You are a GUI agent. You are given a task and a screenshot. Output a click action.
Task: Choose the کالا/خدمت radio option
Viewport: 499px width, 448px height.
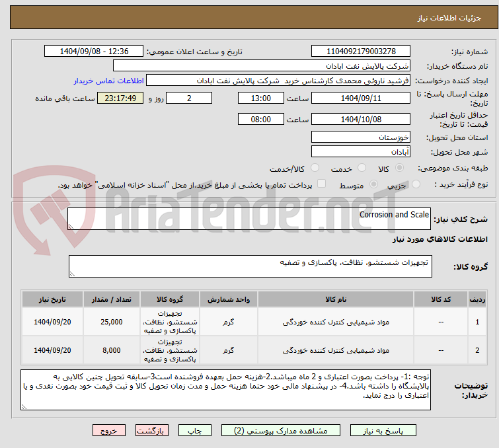coord(315,168)
